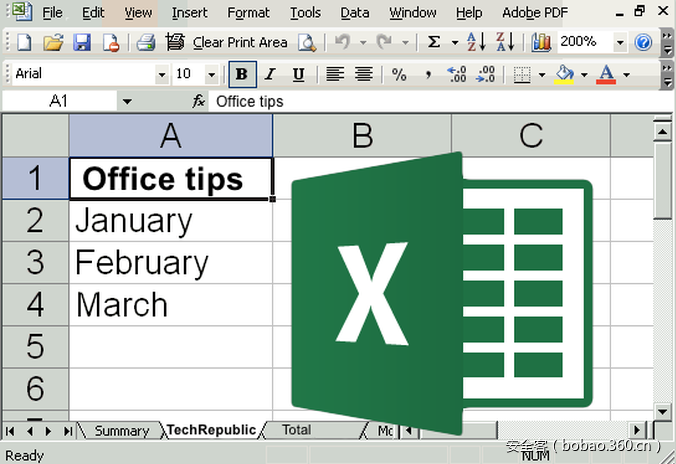Expand the font size dropdown

pyautogui.click(x=211, y=75)
